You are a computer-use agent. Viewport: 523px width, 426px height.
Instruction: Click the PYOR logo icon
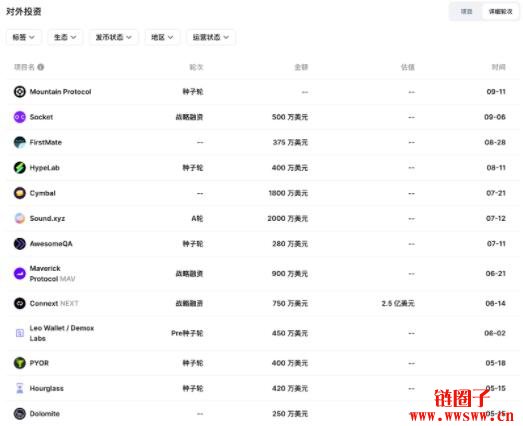20,363
